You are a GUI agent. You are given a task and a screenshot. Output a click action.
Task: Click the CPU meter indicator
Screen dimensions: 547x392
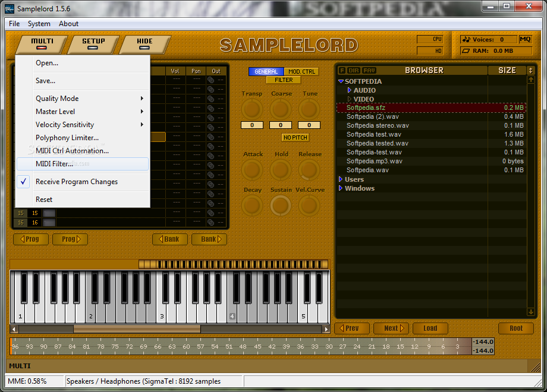430,39
